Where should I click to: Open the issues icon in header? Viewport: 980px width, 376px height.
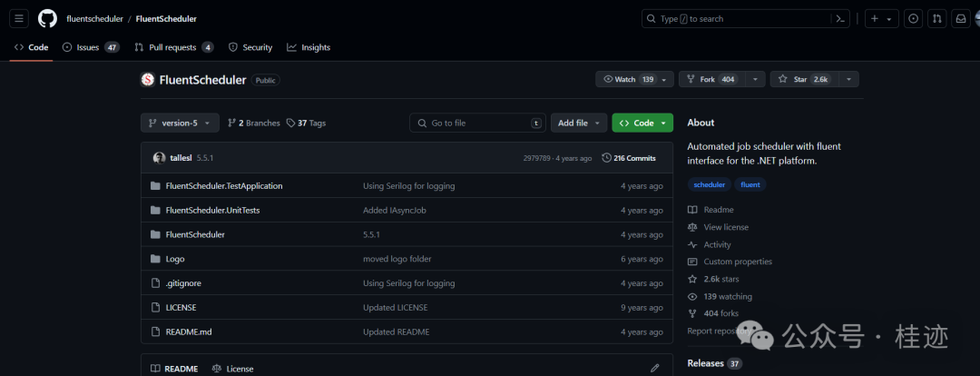(x=913, y=18)
